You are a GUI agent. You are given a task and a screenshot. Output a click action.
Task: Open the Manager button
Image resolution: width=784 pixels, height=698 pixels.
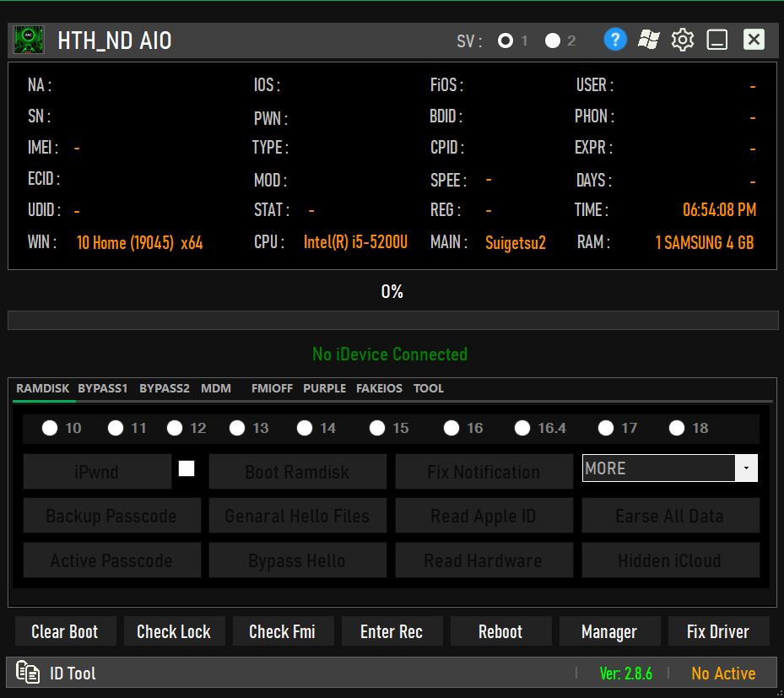tap(609, 631)
